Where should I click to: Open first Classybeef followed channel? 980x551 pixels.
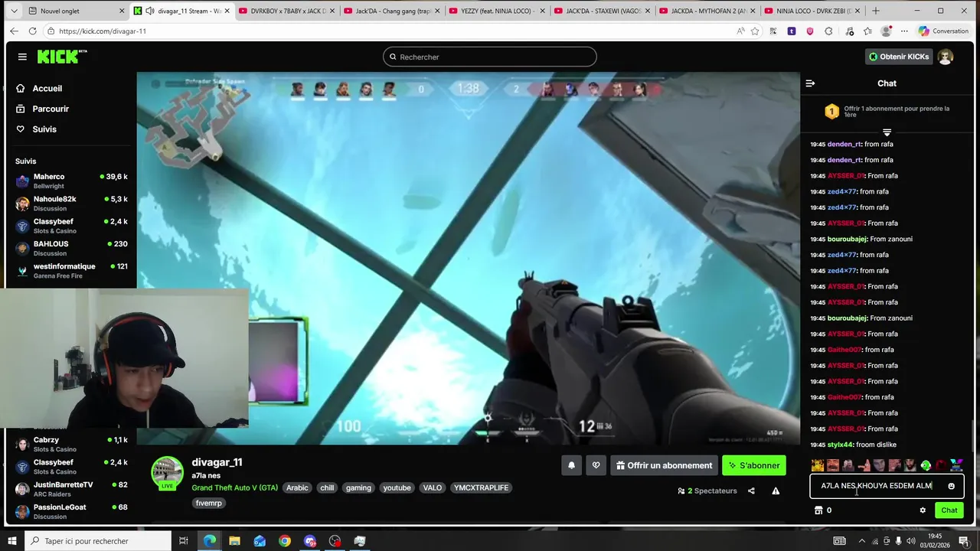pos(71,226)
